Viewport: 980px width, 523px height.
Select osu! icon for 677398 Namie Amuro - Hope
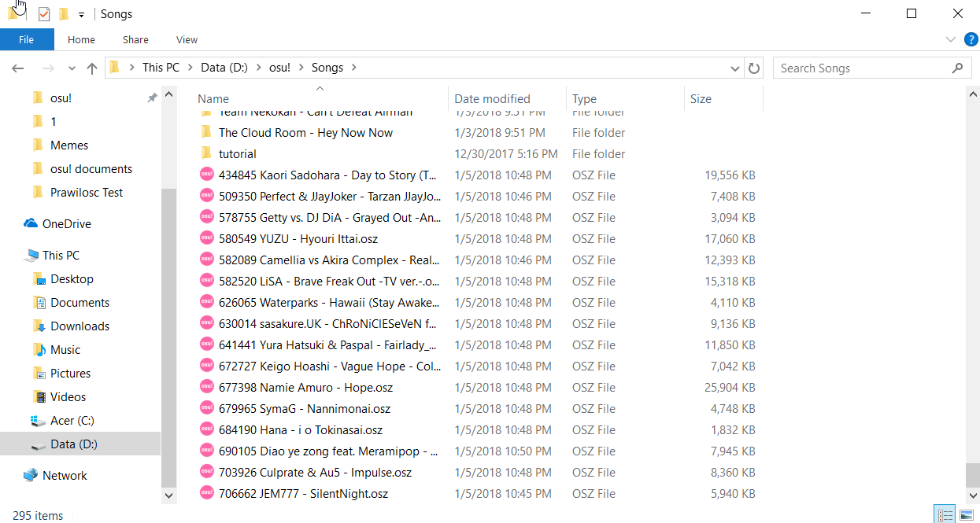click(206, 387)
